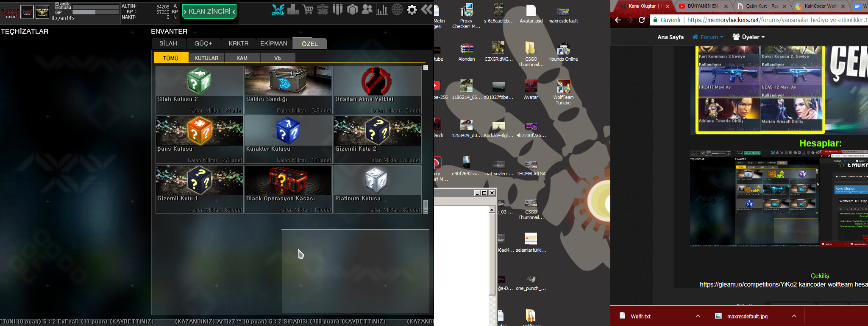
Task: Open Ana Sayfa forum link
Action: [670, 37]
